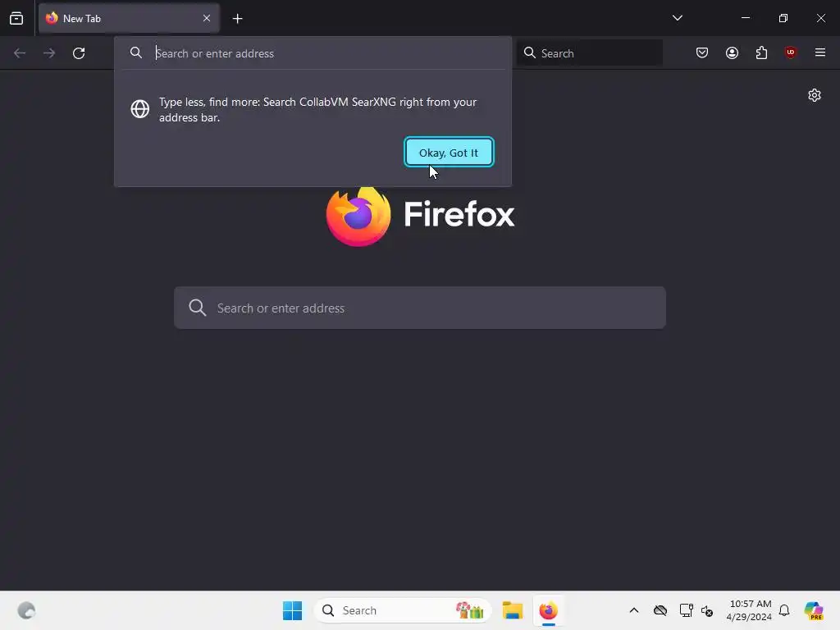Open a new tab with plus button
Viewport: 840px width, 630px height.
pyautogui.click(x=237, y=19)
